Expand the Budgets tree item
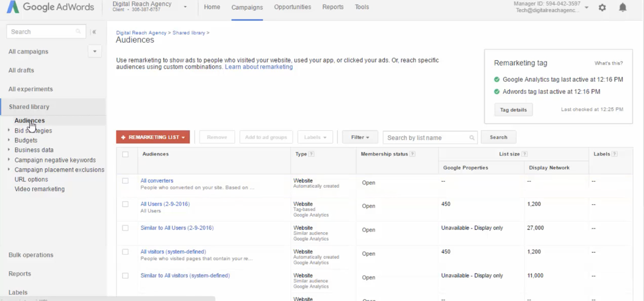This screenshot has width=644, height=301. point(9,140)
